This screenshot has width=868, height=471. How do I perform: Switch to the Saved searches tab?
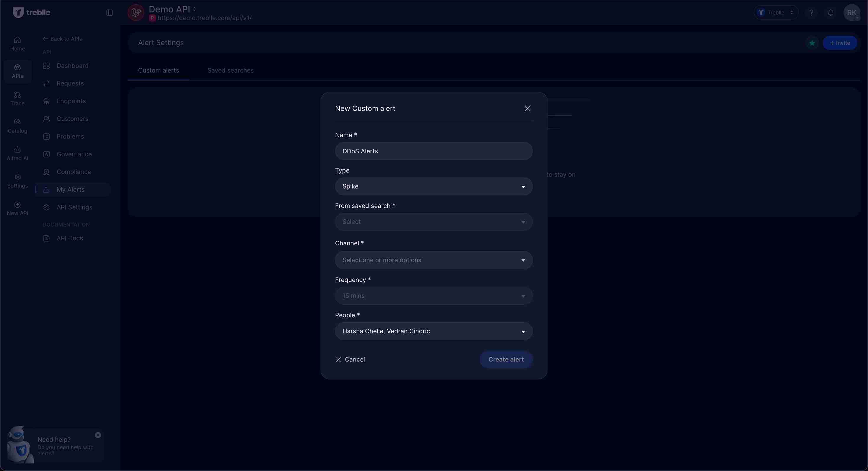click(231, 70)
